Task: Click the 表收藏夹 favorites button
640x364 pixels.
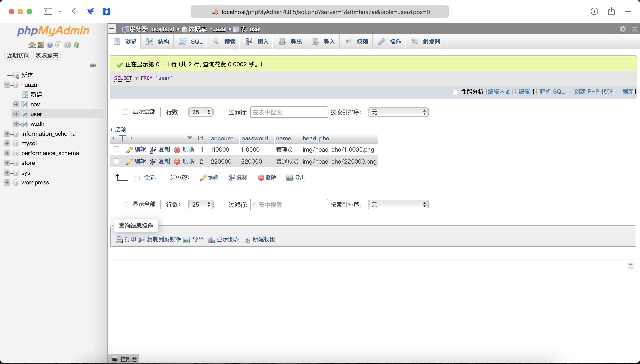Action: click(47, 55)
